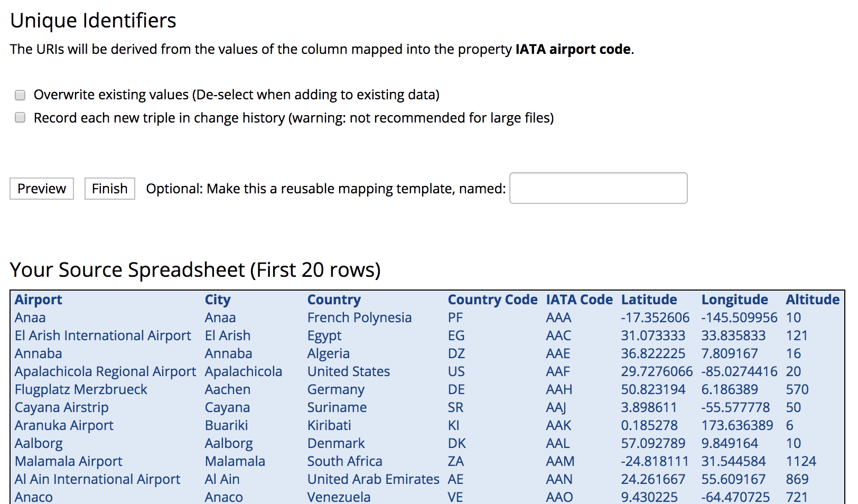Click the AAF IATA code cell
858x504 pixels.
(x=558, y=371)
